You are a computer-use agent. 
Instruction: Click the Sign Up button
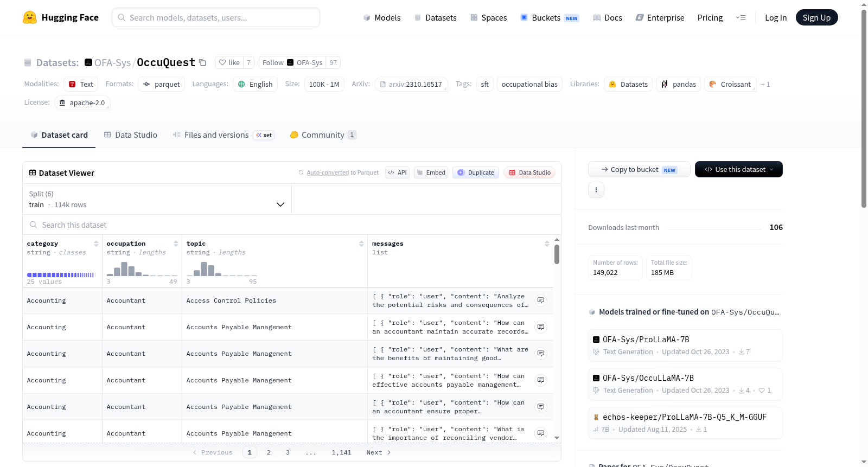816,17
